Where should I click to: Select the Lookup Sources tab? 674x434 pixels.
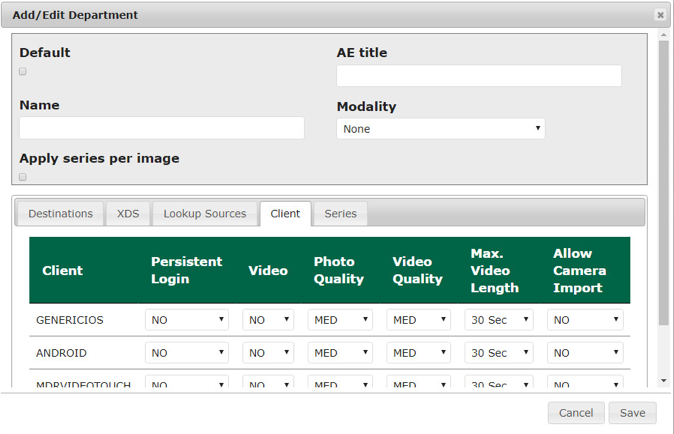coord(205,214)
